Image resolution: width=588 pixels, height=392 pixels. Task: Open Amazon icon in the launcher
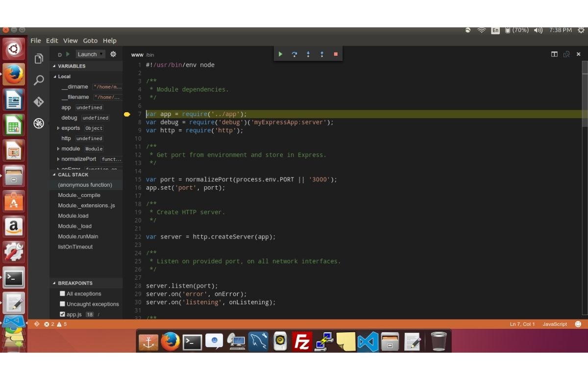tap(14, 227)
